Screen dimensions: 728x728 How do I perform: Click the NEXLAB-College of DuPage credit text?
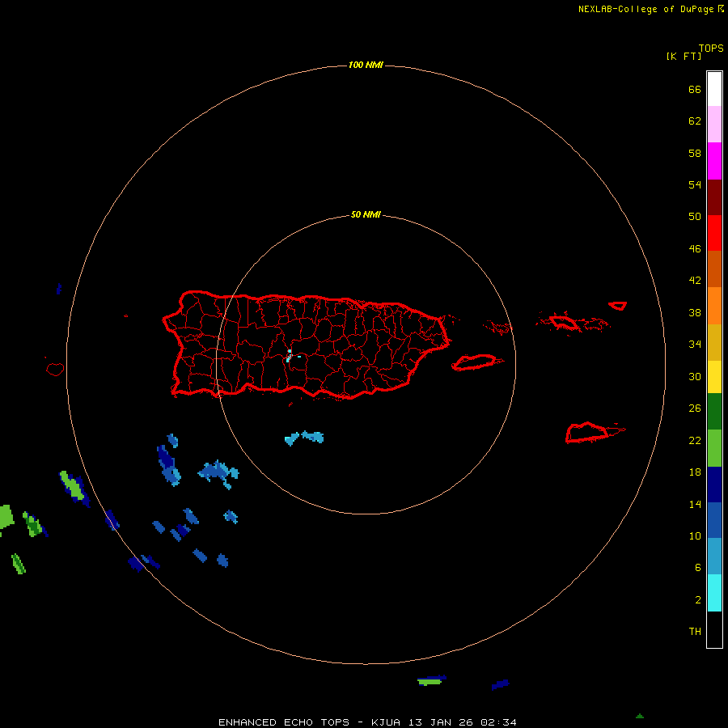coord(651,9)
